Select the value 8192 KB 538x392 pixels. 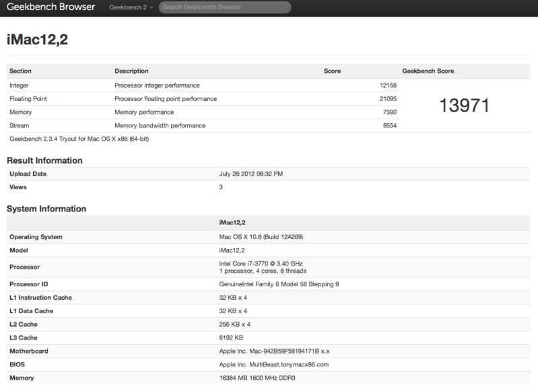click(231, 338)
